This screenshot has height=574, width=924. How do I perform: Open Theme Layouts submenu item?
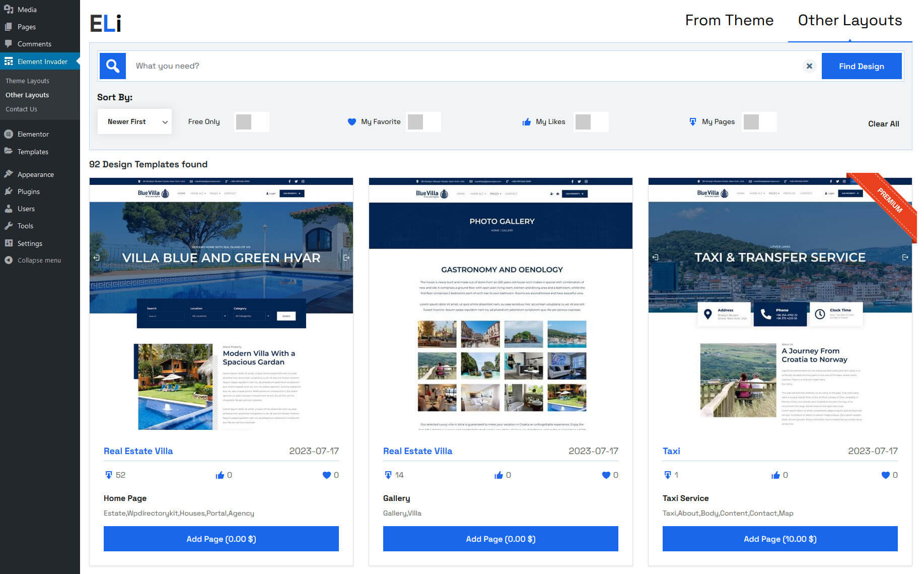pyautogui.click(x=27, y=81)
